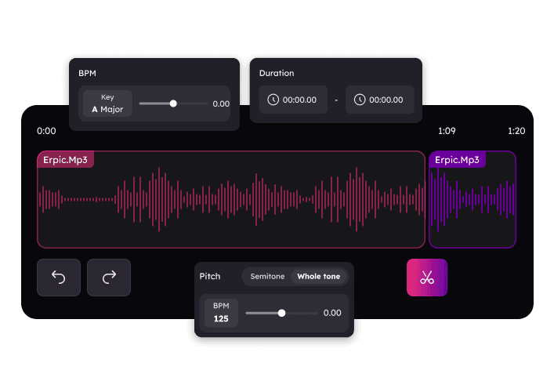The width and height of the screenshot is (554, 392).
Task: Click the red audio waveform clip
Action: coord(231,200)
